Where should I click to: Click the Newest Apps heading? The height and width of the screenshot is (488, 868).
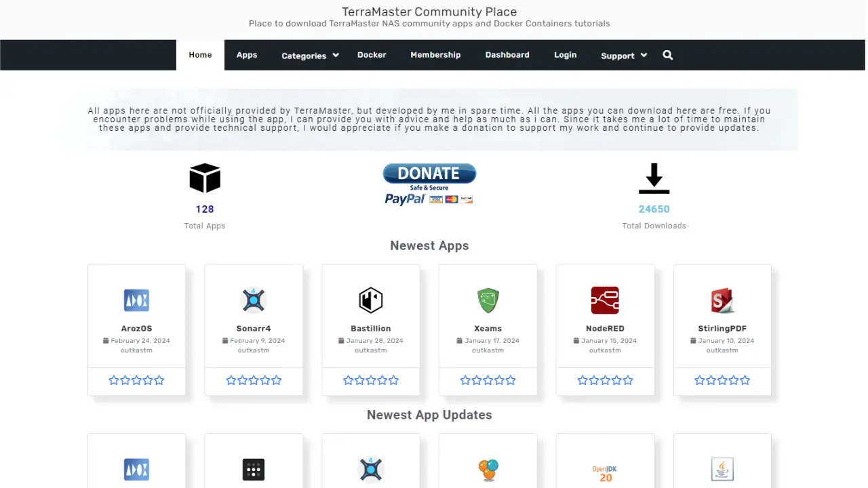pyautogui.click(x=429, y=246)
